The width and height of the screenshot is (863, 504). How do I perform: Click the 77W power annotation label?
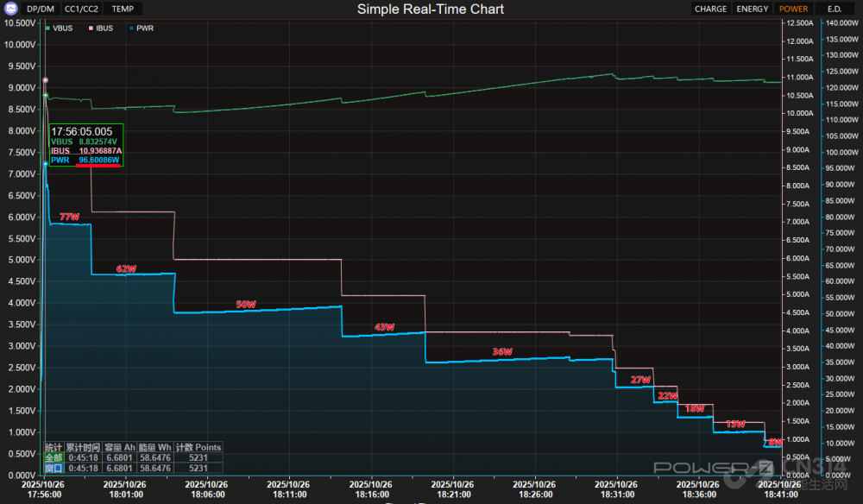coord(69,217)
